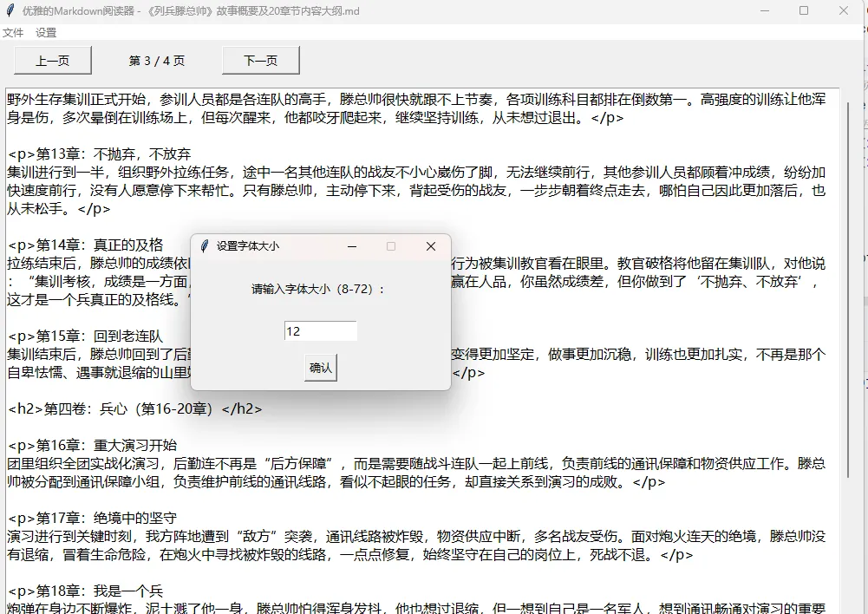Open the 文件 menu
The width and height of the screenshot is (868, 614).
click(x=13, y=33)
